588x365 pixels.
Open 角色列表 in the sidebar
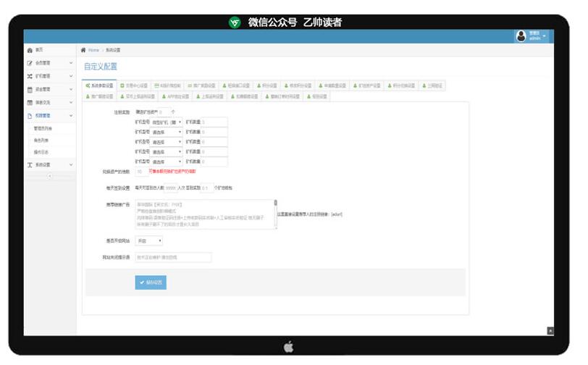(x=41, y=140)
